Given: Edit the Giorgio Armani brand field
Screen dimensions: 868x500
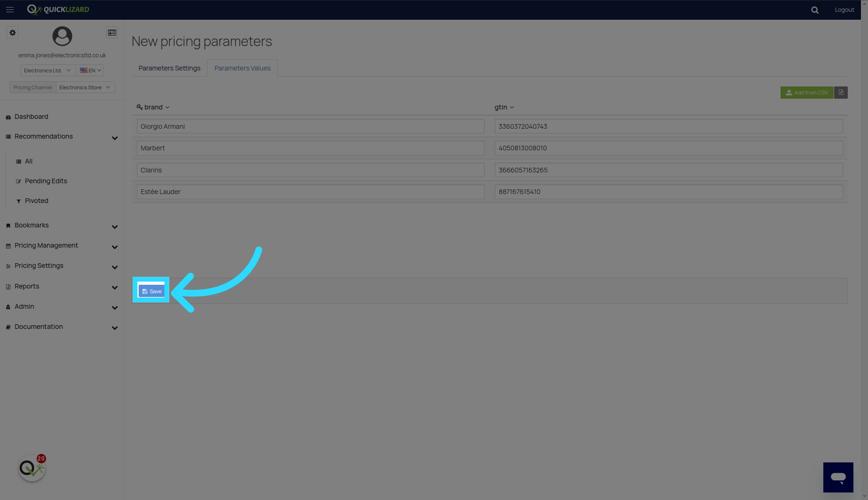Looking at the screenshot, I should tap(310, 126).
